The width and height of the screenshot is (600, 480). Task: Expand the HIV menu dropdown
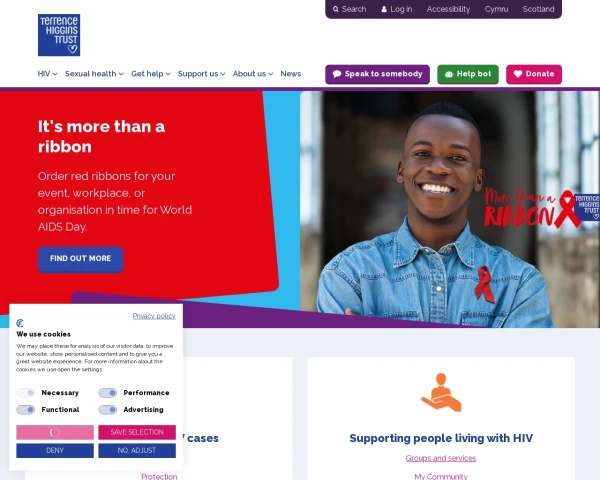point(47,74)
